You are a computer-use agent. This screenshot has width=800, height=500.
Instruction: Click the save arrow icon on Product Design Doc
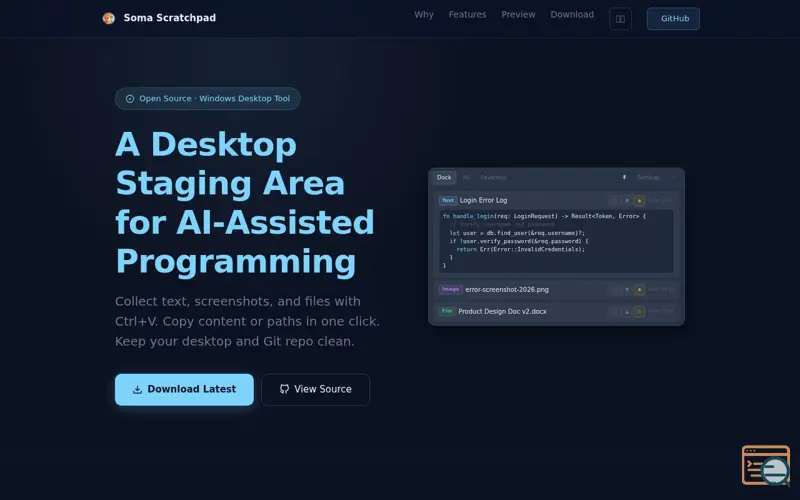(627, 312)
